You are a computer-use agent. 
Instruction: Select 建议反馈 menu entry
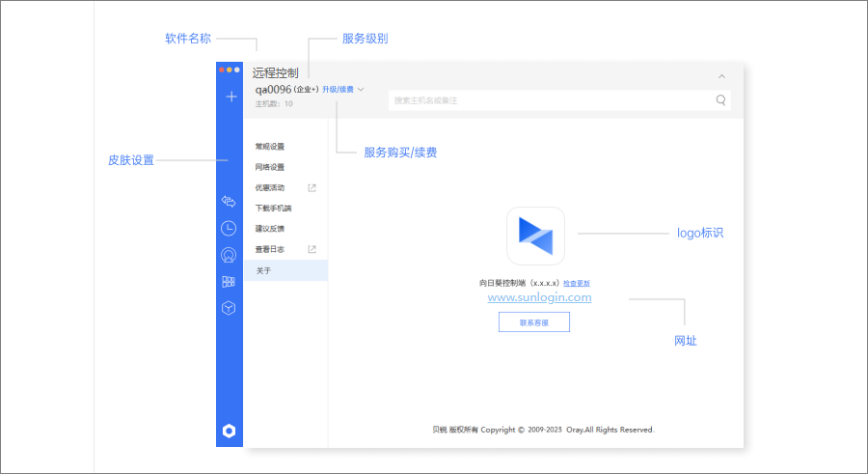point(270,229)
